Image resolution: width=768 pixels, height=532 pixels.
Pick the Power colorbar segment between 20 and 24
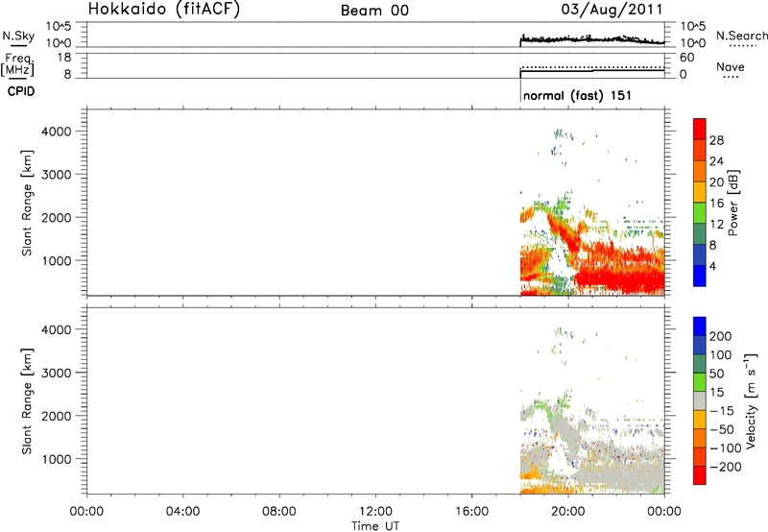[x=700, y=171]
